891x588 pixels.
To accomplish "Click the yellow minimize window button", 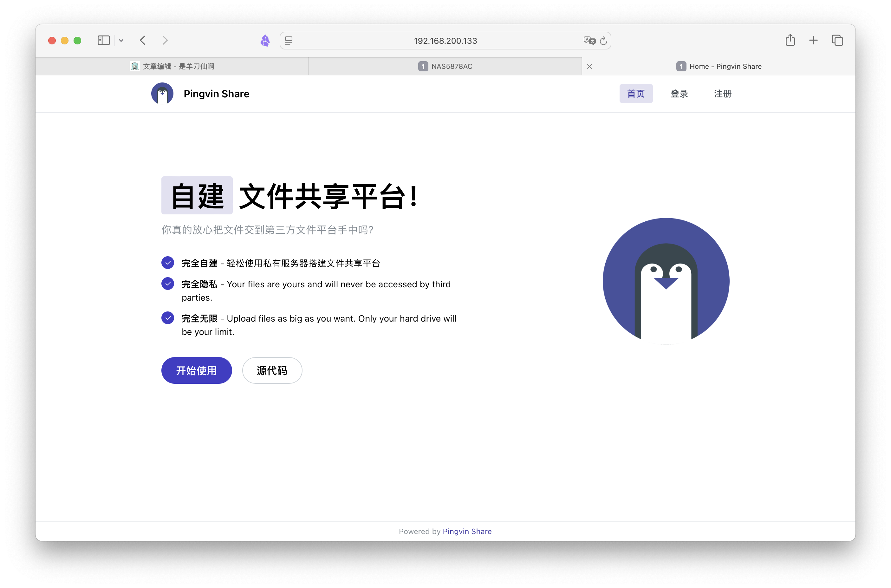I will coord(65,41).
